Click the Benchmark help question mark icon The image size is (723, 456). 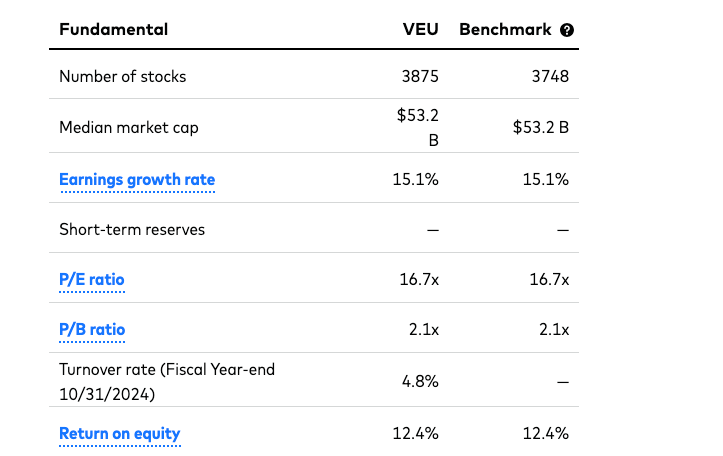[x=567, y=30]
